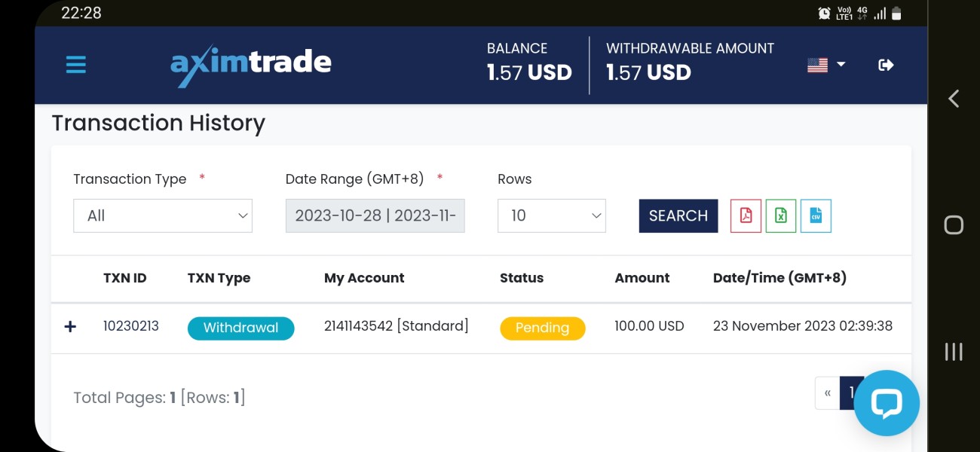Open the Rows per page dropdown
980x452 pixels.
point(551,216)
